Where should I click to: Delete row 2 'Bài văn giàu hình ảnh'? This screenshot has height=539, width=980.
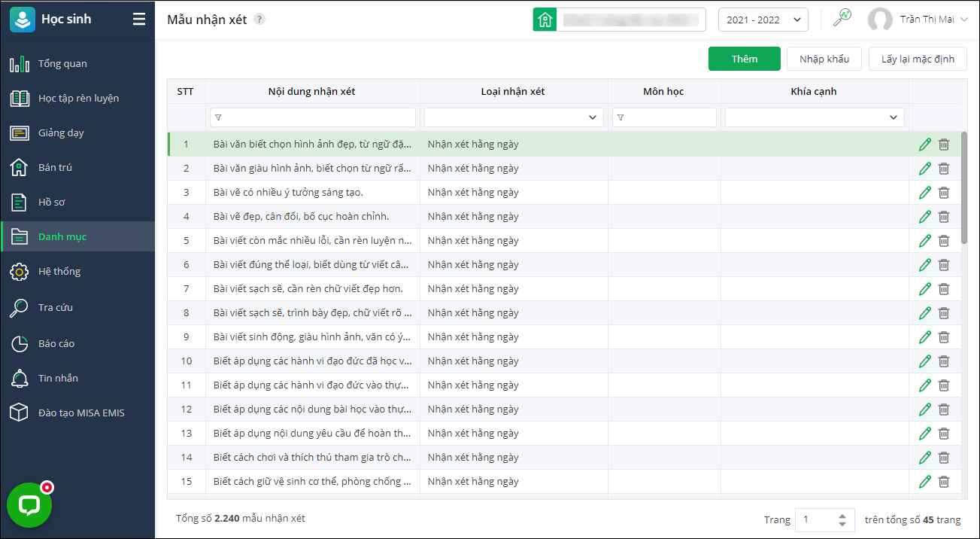(944, 169)
